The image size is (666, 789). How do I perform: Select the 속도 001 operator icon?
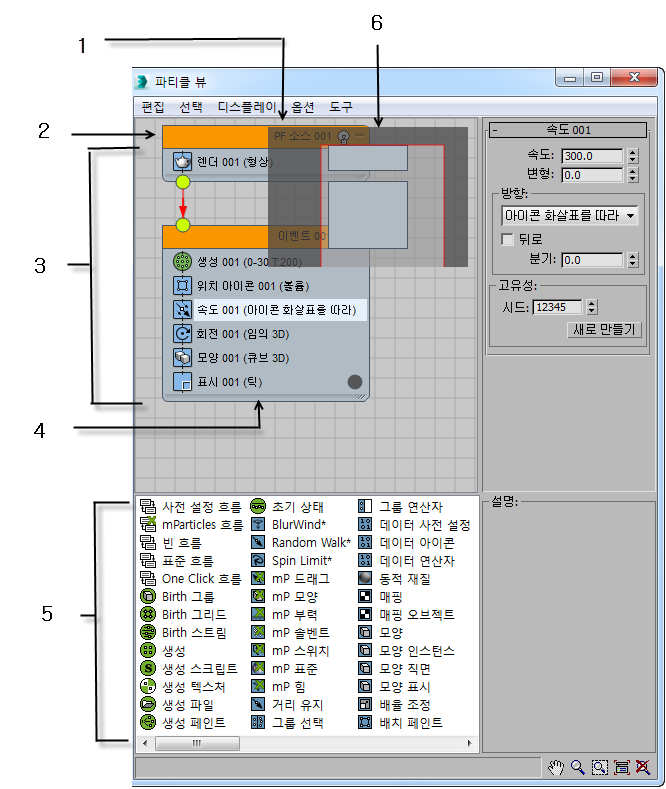182,309
